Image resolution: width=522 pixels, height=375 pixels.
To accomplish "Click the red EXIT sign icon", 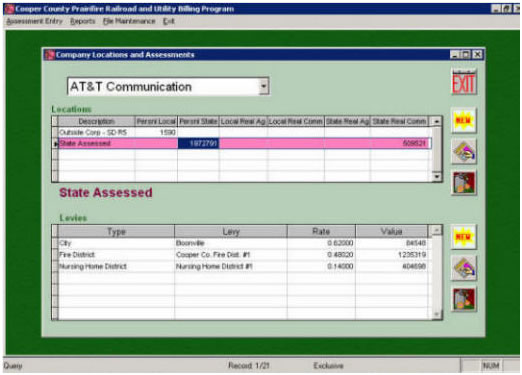I will click(x=464, y=82).
